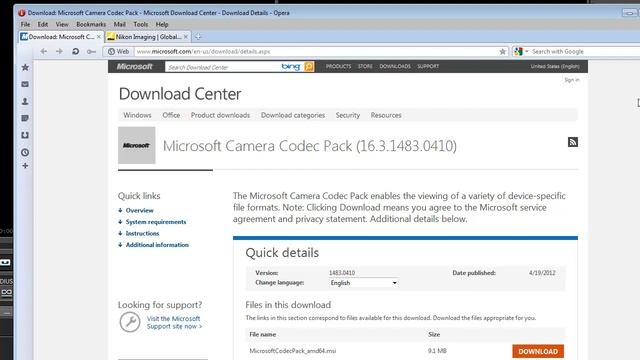Open PRODUCTS in Microsoft header

coord(338,66)
